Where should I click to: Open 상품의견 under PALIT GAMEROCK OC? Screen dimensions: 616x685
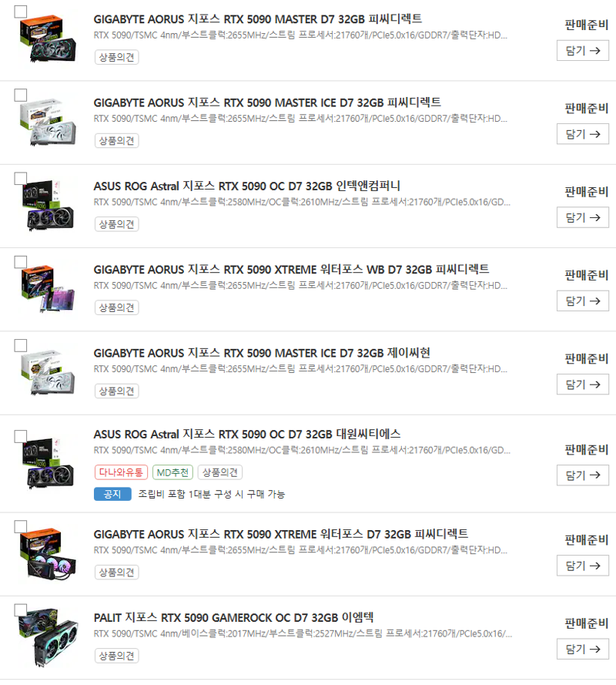pos(116,656)
